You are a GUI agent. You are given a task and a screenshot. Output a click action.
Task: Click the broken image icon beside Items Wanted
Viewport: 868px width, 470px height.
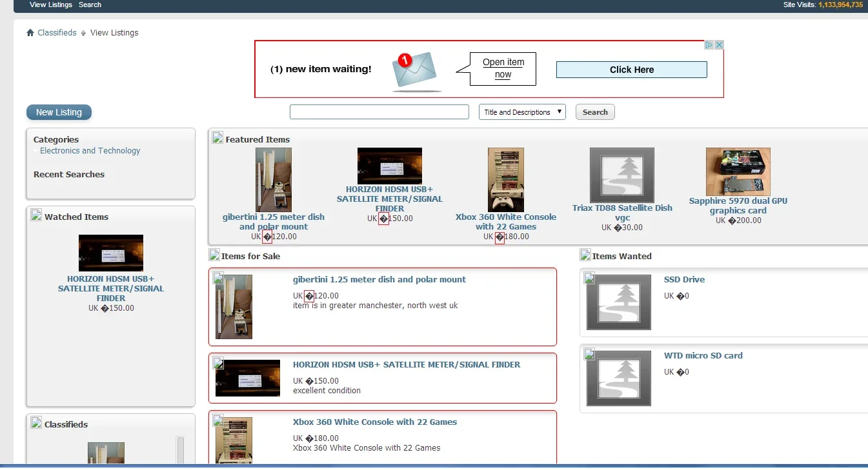(x=585, y=255)
